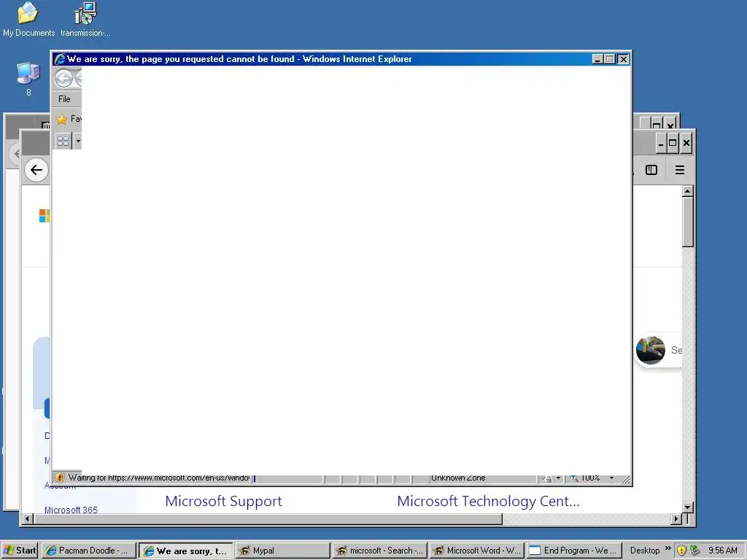Screen dimensions: 747x560
Task: Click the horizontal scrollbar right arrow in Mypal
Action: click(676, 519)
